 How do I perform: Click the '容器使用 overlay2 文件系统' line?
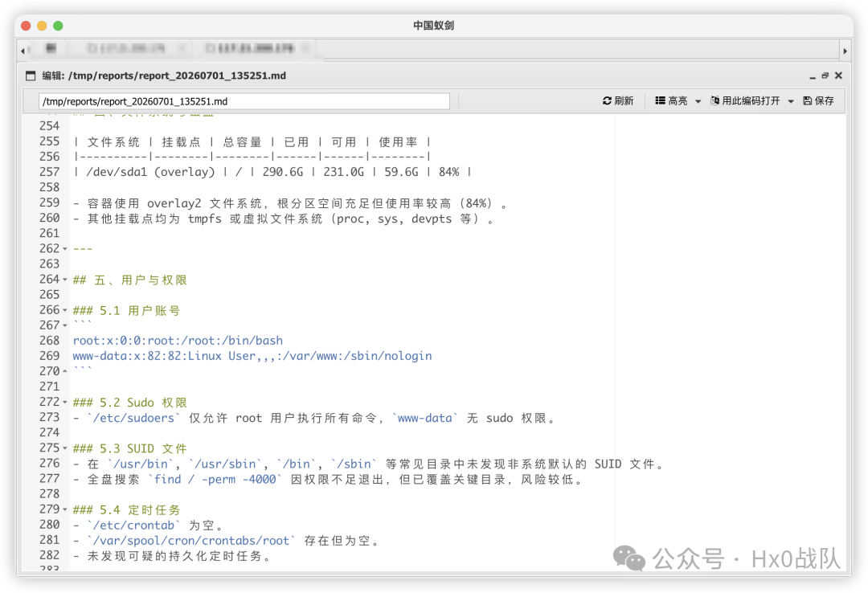(x=290, y=203)
